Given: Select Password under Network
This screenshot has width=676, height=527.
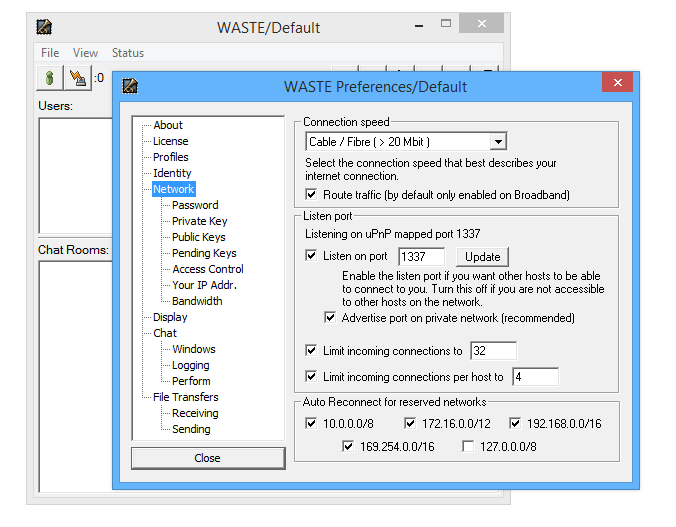Looking at the screenshot, I should (x=195, y=205).
